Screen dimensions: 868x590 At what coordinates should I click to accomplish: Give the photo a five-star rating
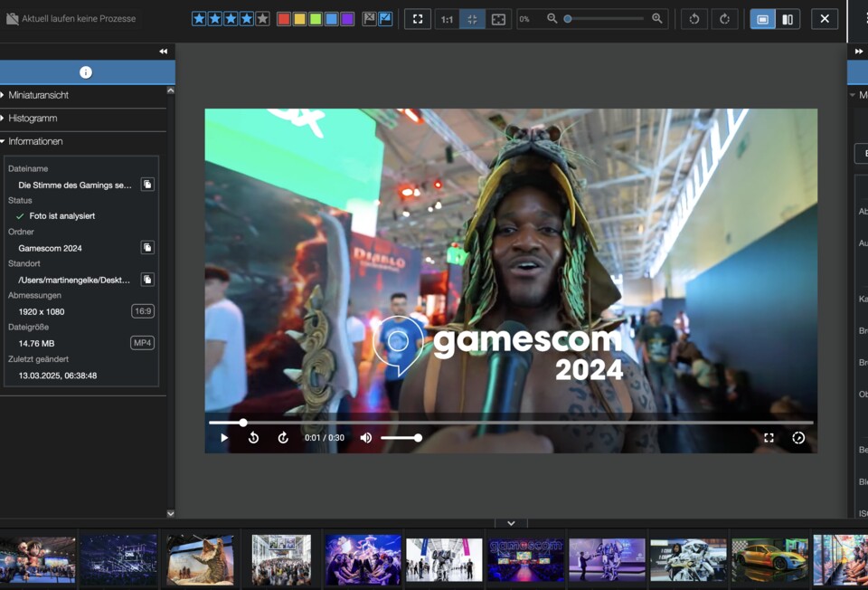coord(261,18)
